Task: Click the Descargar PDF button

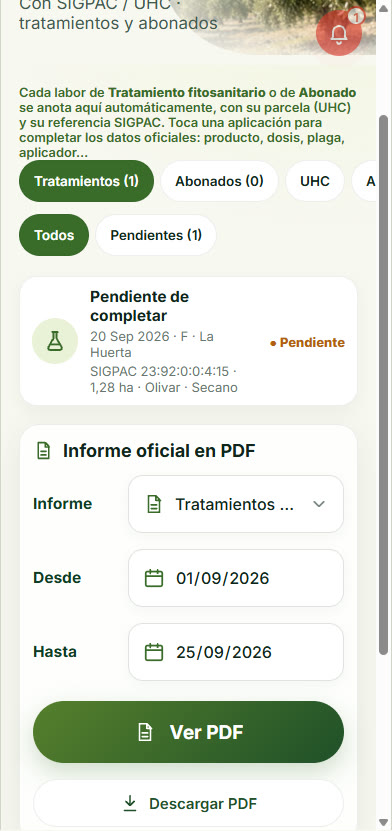Action: (189, 804)
